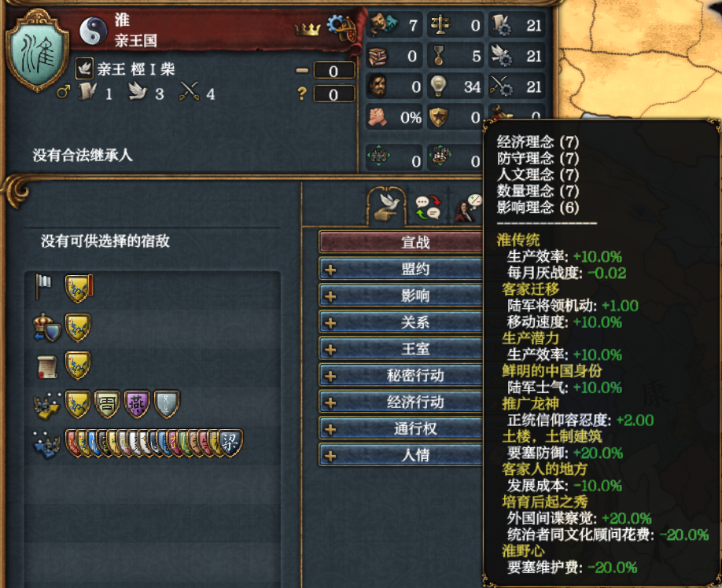The width and height of the screenshot is (722, 588).
Task: Click the yin-yang religion icon
Action: 93,31
